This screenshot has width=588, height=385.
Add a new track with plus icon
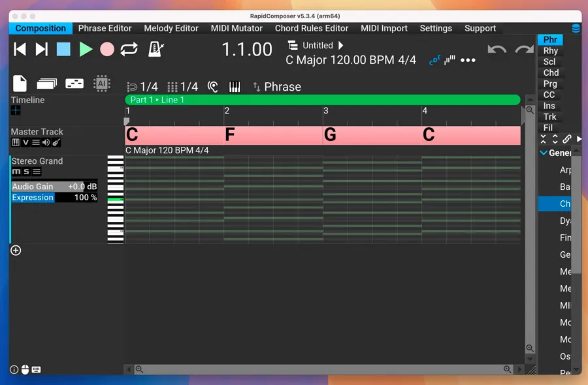(16, 250)
